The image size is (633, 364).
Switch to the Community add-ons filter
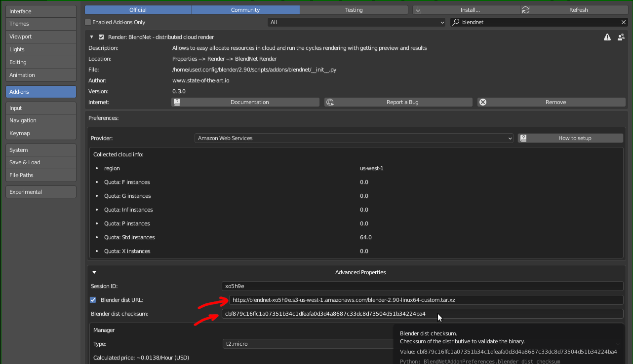[x=245, y=10]
